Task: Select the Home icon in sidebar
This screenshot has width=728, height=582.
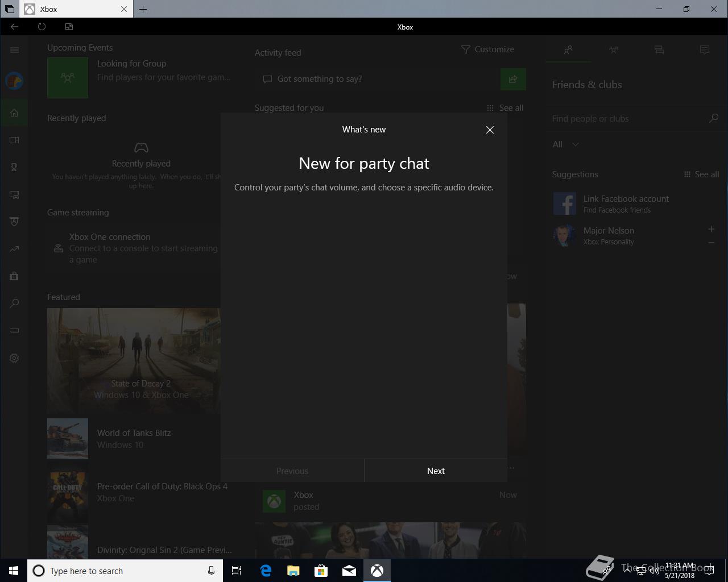Action: click(14, 113)
